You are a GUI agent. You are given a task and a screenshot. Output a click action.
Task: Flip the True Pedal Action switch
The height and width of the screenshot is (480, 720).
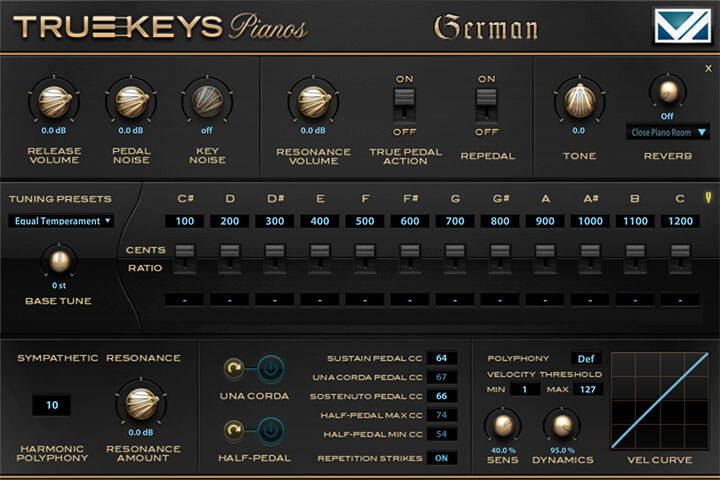click(404, 103)
